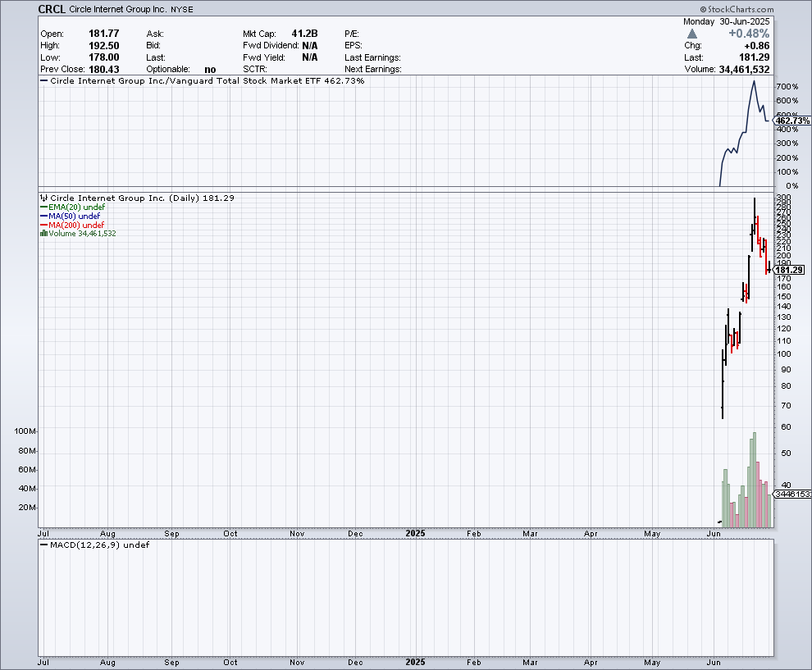Click the 'Next Earnings:' label
Viewport: 812px width, 670px height.
click(373, 70)
